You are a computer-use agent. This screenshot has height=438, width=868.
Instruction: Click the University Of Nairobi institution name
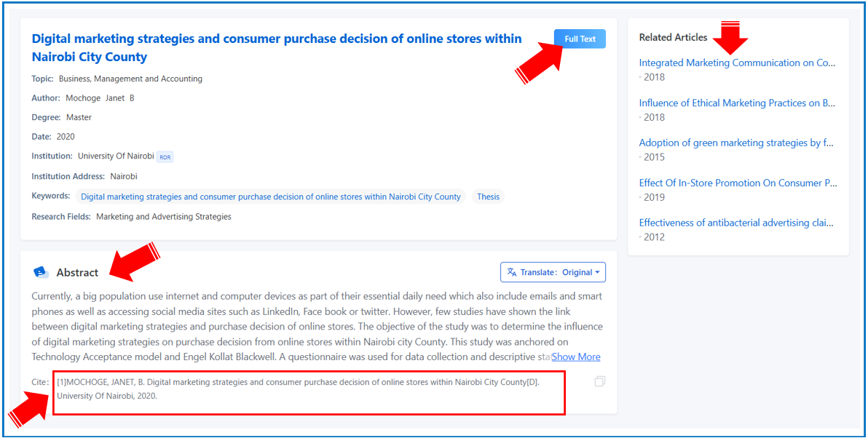coord(116,156)
